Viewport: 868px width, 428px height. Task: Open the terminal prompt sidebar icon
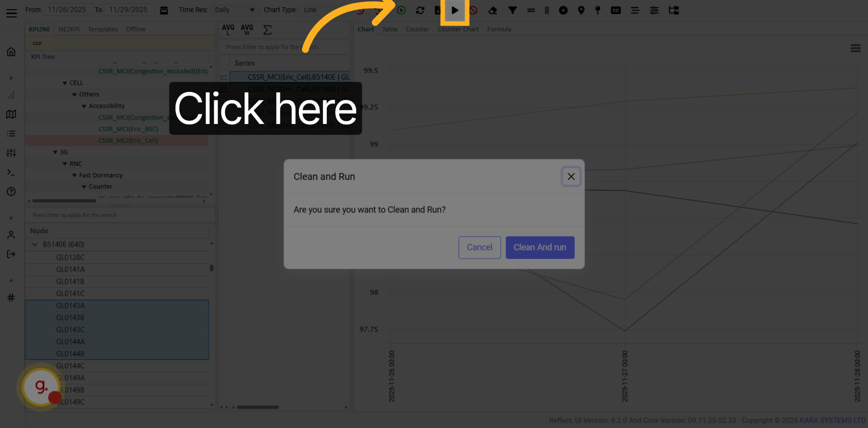(11, 172)
